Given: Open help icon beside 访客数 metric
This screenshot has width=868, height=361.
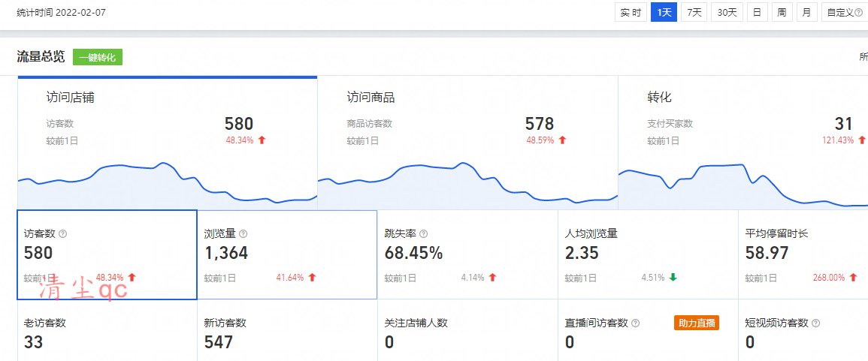Looking at the screenshot, I should click(x=62, y=234).
